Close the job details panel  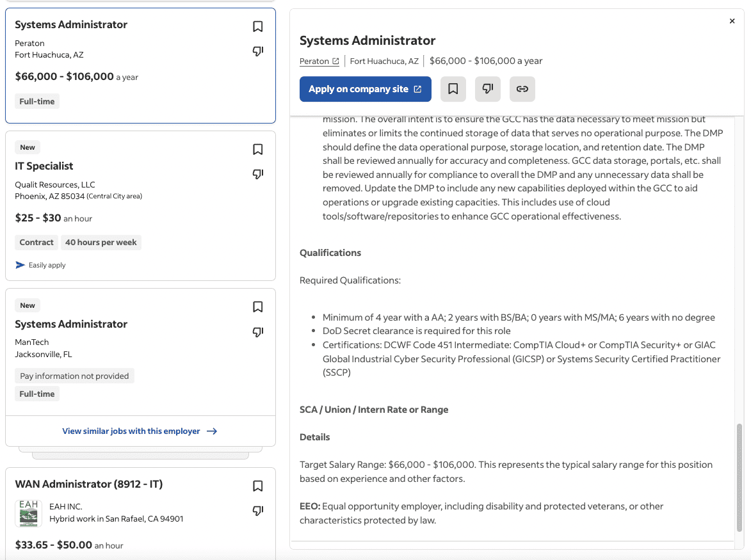pyautogui.click(x=732, y=21)
